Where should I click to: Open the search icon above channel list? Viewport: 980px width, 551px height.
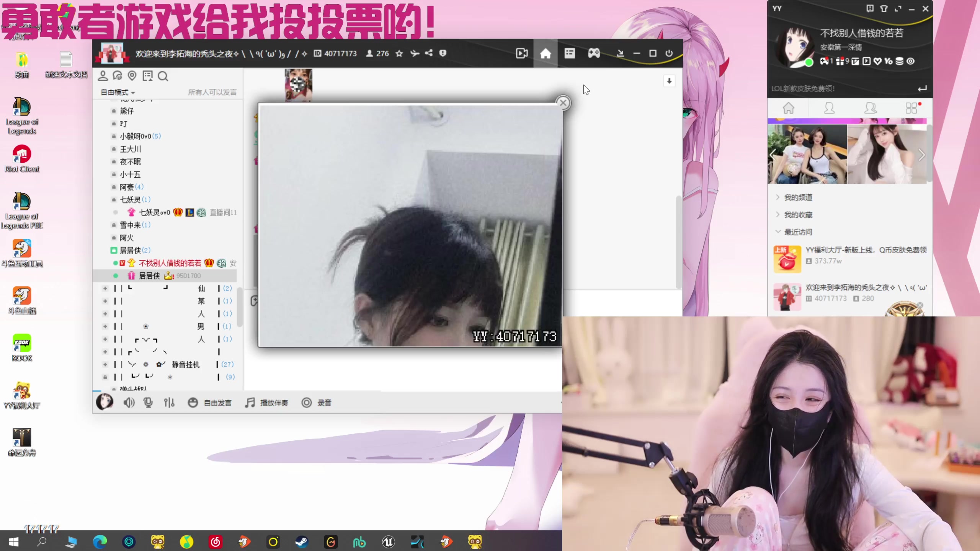[x=163, y=76]
